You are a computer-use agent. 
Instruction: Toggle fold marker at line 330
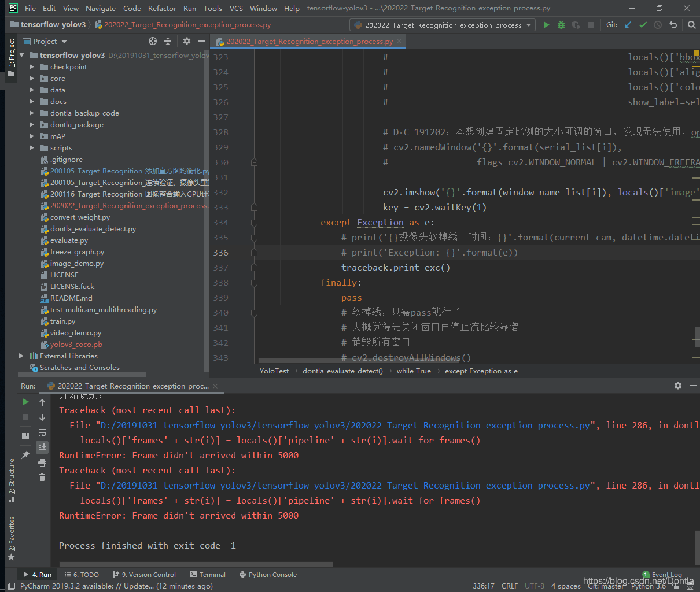254,162
